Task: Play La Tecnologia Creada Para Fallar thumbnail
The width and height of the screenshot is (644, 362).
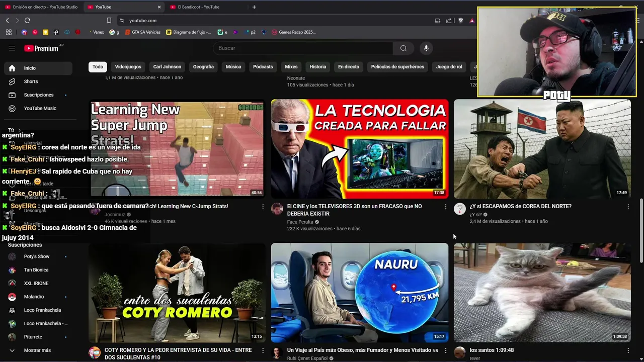Action: [359, 149]
